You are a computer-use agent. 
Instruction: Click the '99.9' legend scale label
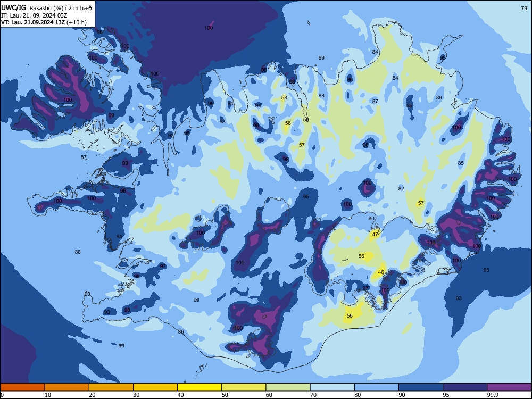tap(493, 395)
